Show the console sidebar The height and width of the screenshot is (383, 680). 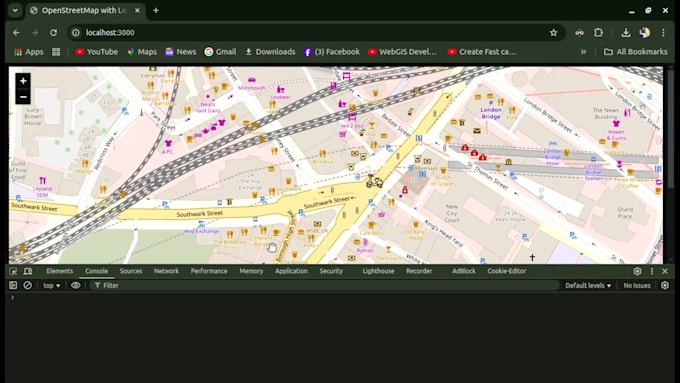point(13,285)
